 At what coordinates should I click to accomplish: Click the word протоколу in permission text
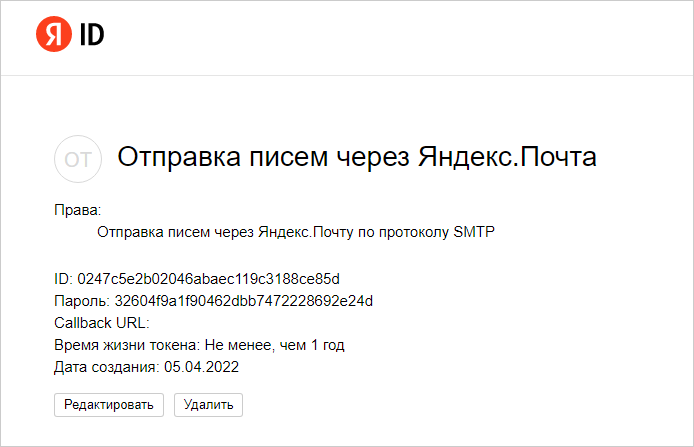pos(415,232)
